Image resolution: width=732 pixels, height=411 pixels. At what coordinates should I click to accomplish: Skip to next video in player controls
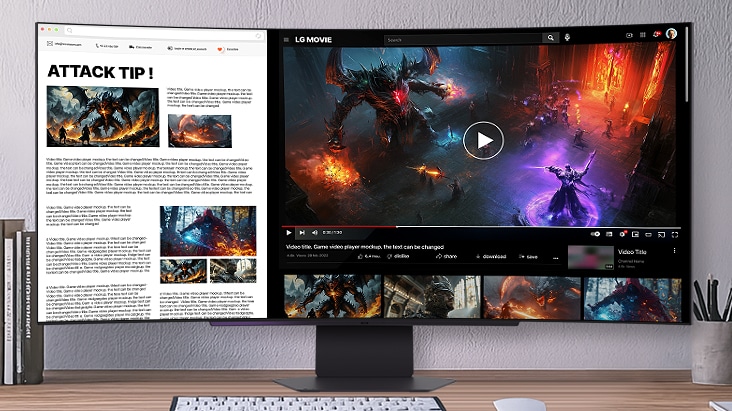(x=302, y=233)
